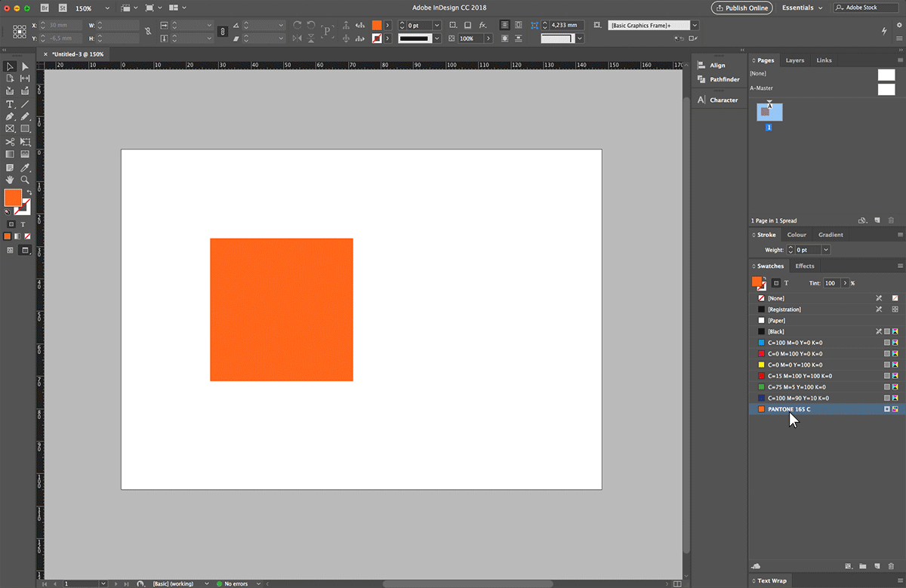Switch to the Layers tab
The width and height of the screenshot is (906, 588).
pyautogui.click(x=794, y=60)
